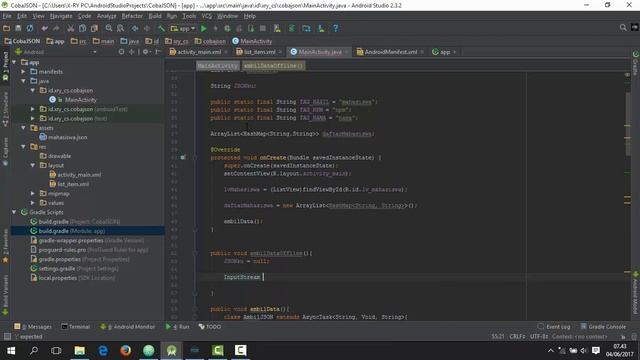
Task: Open the TODO tool window
Action: click(x=210, y=327)
